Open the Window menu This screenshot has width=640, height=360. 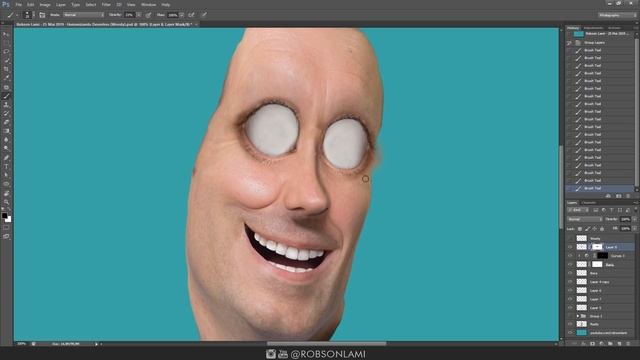click(x=148, y=4)
